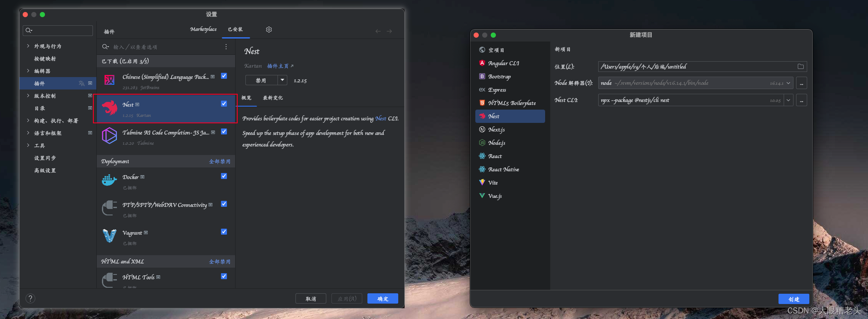Open the 禁用 button dropdown arrow

(x=283, y=80)
